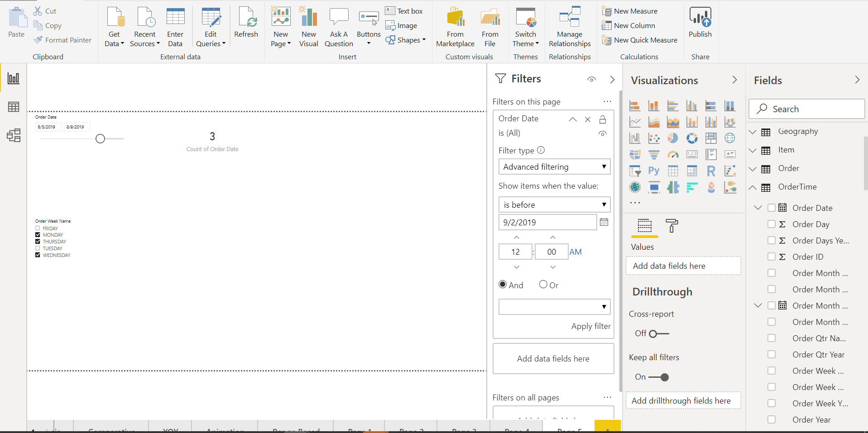Viewport: 868px width, 433px height.
Task: Click Format Painter
Action: (62, 40)
